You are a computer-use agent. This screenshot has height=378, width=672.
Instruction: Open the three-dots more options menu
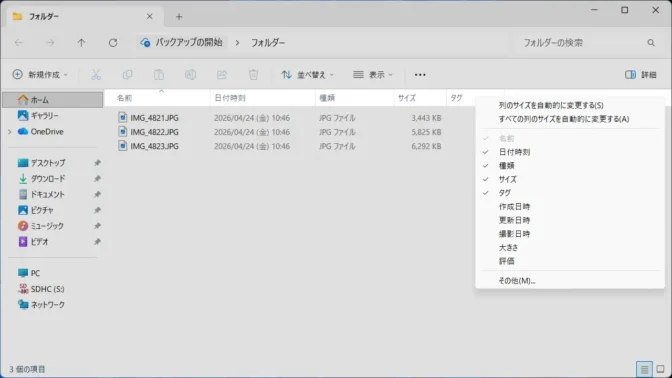pyautogui.click(x=420, y=75)
